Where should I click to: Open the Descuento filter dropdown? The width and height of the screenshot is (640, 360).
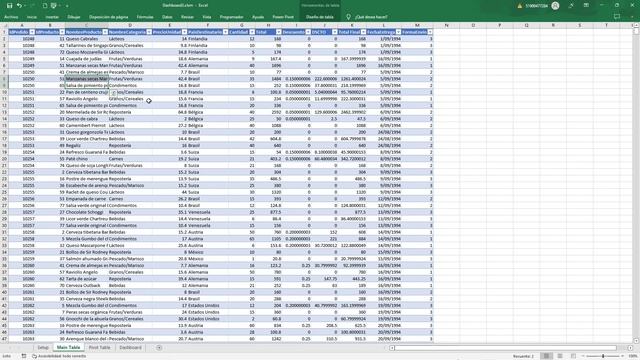pyautogui.click(x=308, y=32)
